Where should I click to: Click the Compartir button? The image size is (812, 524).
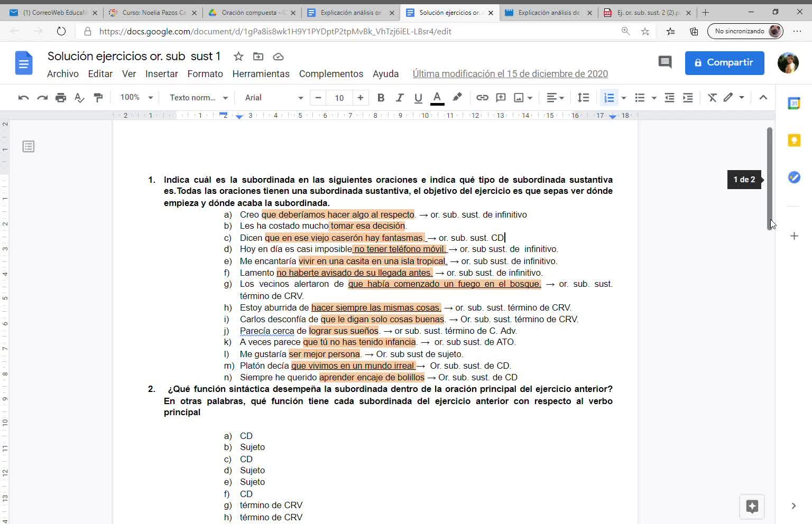[724, 63]
